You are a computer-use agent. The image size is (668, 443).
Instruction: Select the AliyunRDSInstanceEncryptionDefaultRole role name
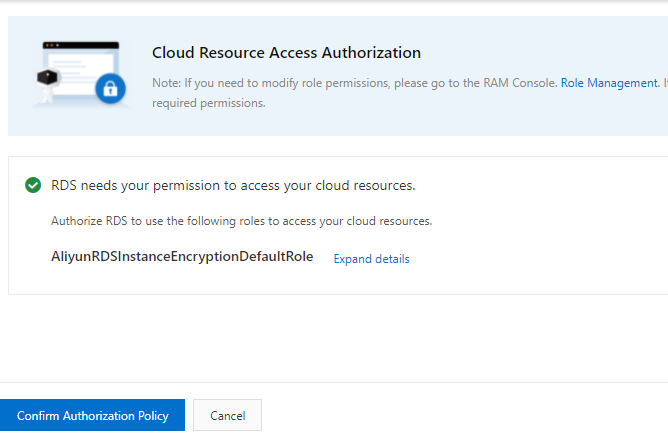point(182,256)
